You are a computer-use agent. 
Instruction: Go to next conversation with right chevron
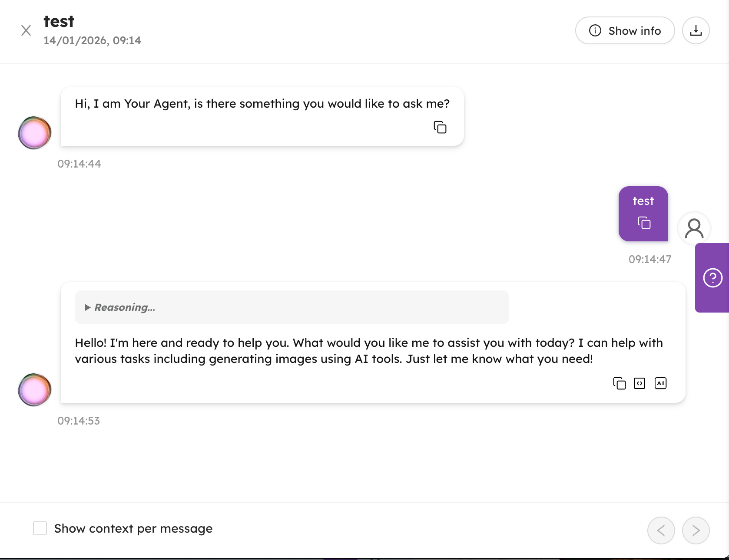pyautogui.click(x=696, y=530)
